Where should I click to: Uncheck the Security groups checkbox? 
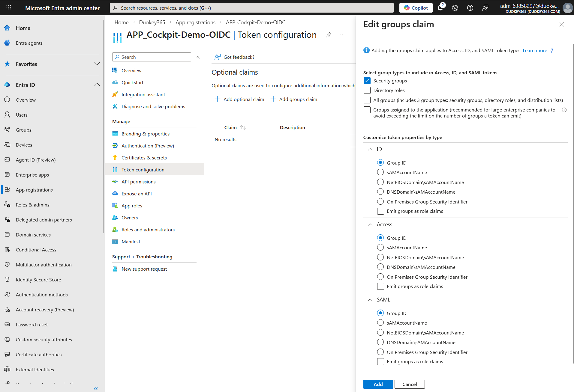367,81
